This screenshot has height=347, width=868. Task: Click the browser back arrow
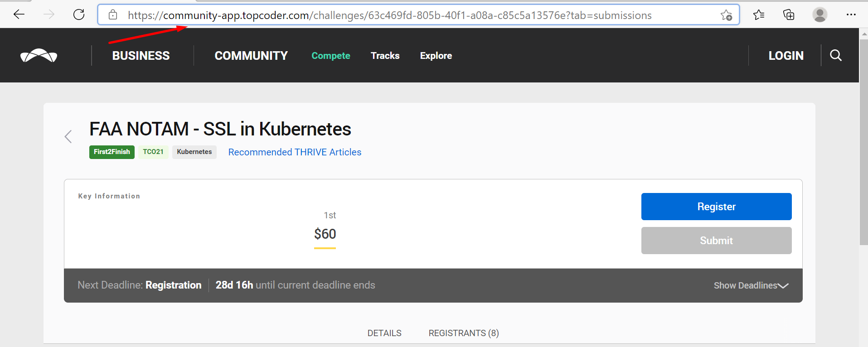point(19,14)
